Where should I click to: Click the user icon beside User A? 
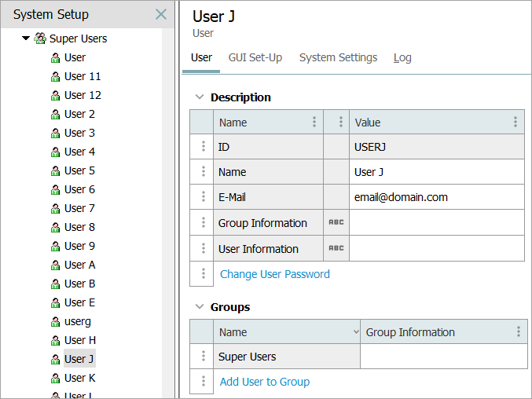point(56,265)
